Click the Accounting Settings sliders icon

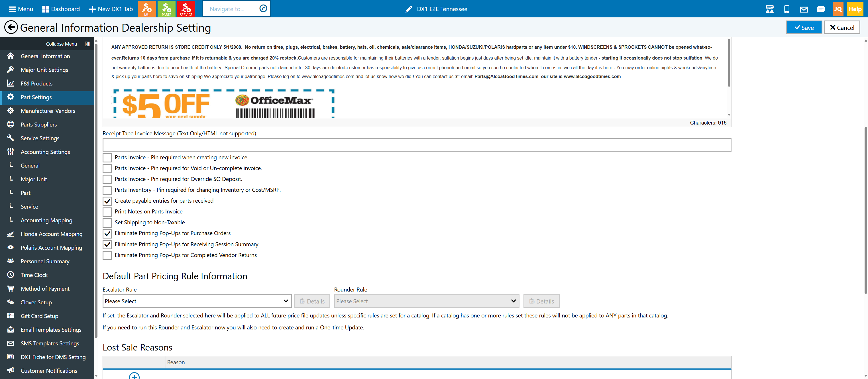tap(11, 152)
